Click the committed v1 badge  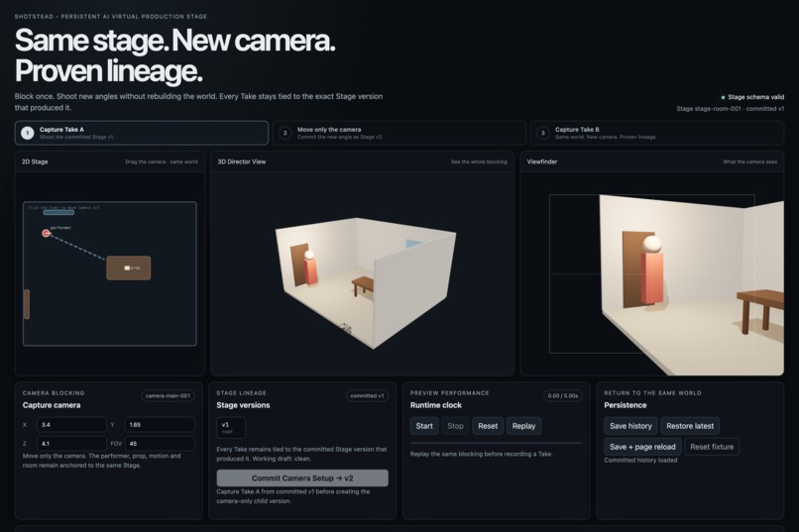point(367,395)
